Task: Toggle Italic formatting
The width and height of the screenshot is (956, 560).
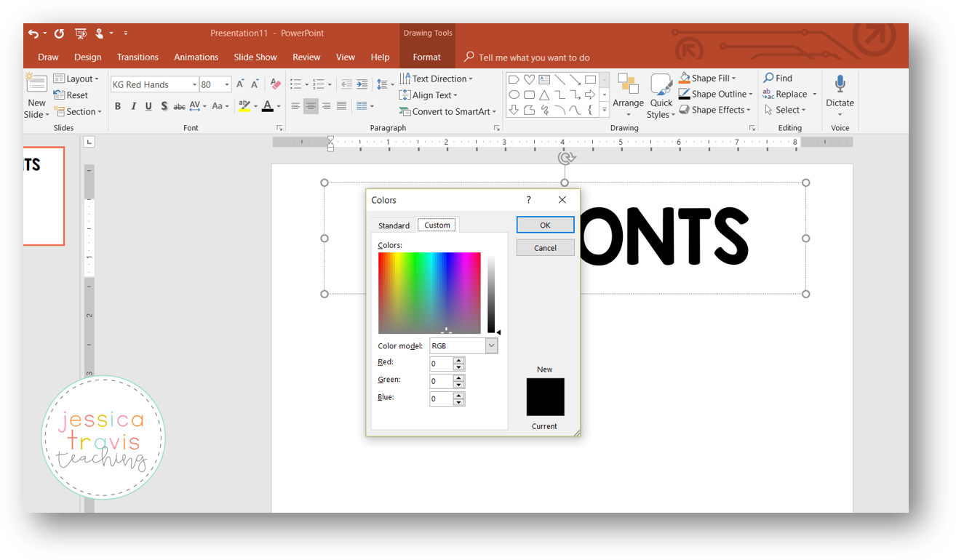Action: click(133, 106)
